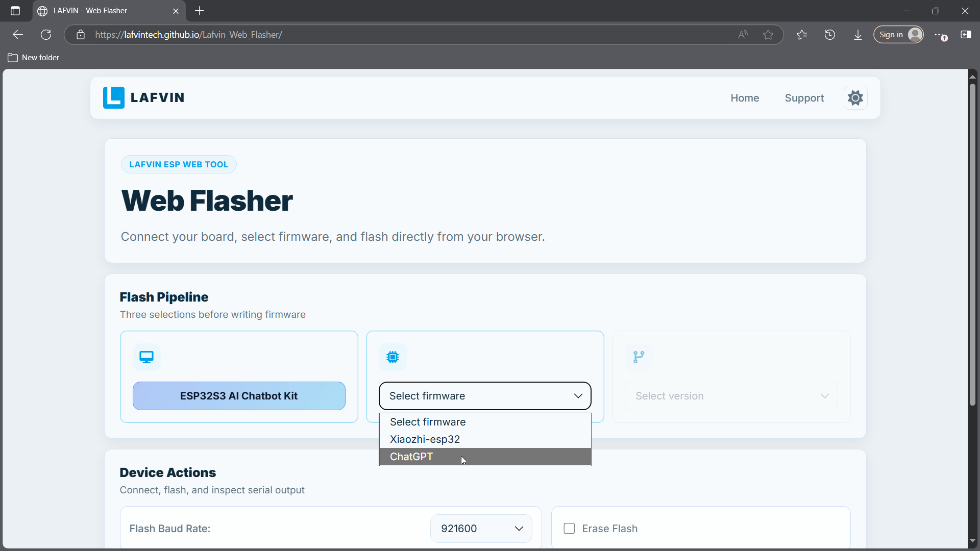Open Settings and more menu
This screenshot has height=551, width=980.
pos(941,35)
